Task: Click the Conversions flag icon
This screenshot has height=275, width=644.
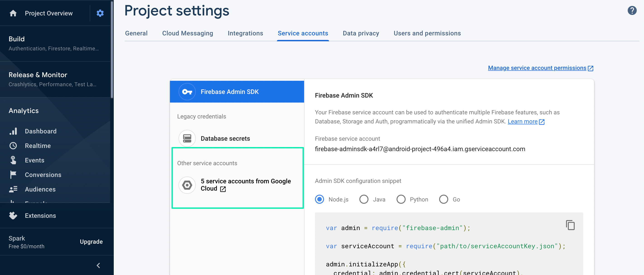Action: pyautogui.click(x=13, y=175)
